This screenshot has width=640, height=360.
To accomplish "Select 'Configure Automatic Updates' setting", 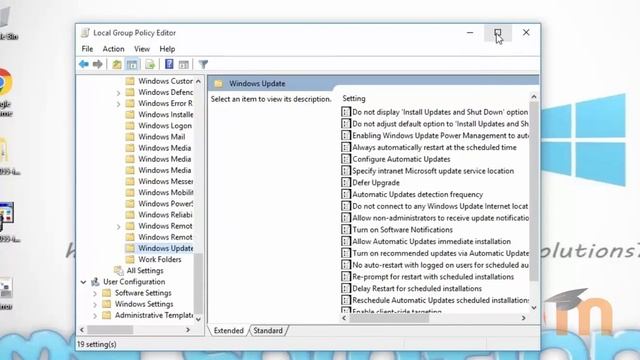I will click(401, 159).
